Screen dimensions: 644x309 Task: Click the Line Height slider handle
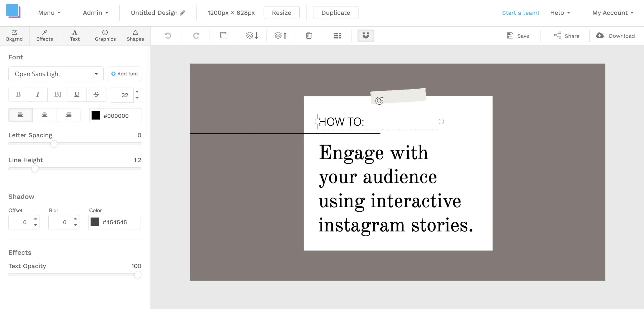(x=35, y=169)
